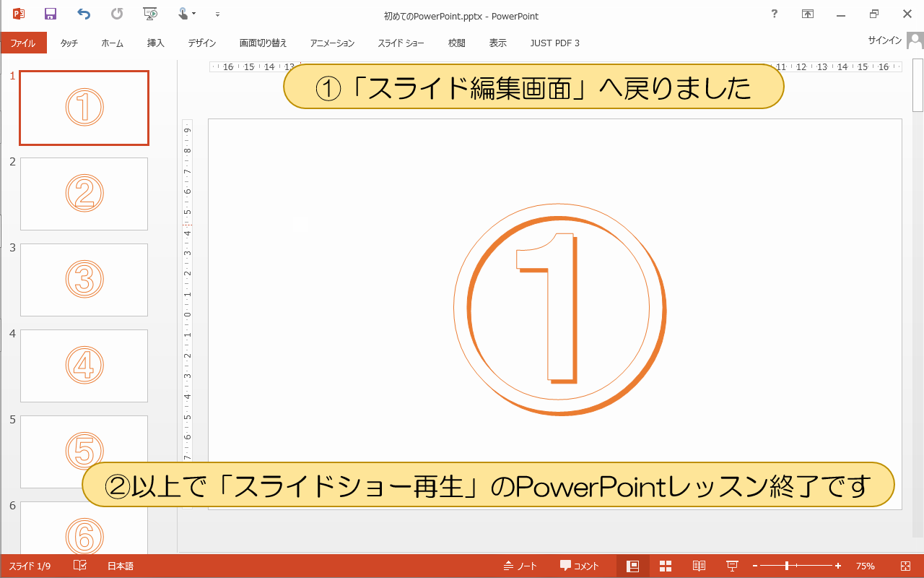This screenshot has height=578, width=924.
Task: Click the circled 1 graphic on slide
Action: point(559,309)
